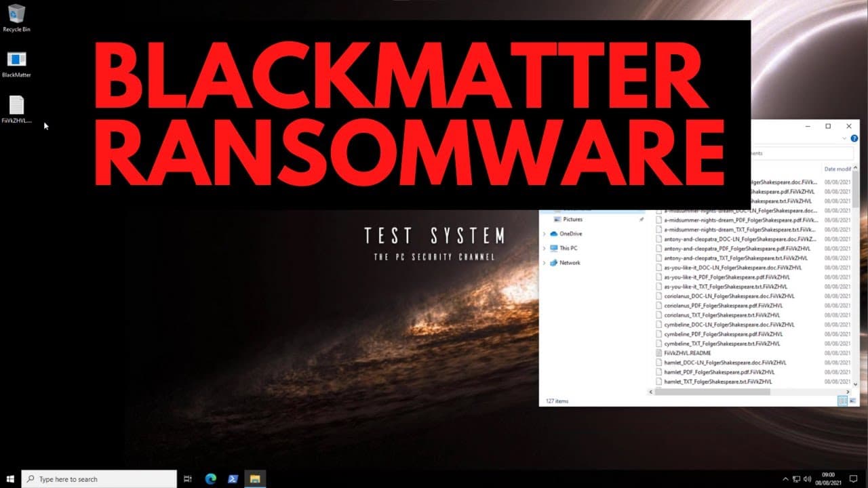Select cymbeline_DOC-LN_FolgerShakespeare.doc file

726,325
